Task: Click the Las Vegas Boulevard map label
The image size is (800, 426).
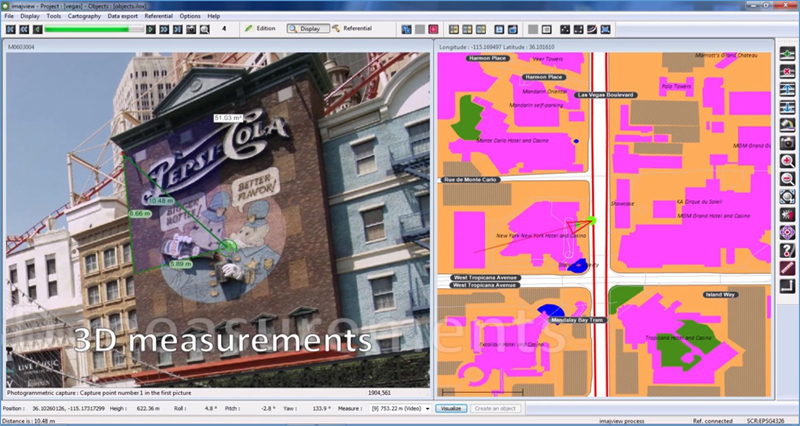Action: click(606, 95)
